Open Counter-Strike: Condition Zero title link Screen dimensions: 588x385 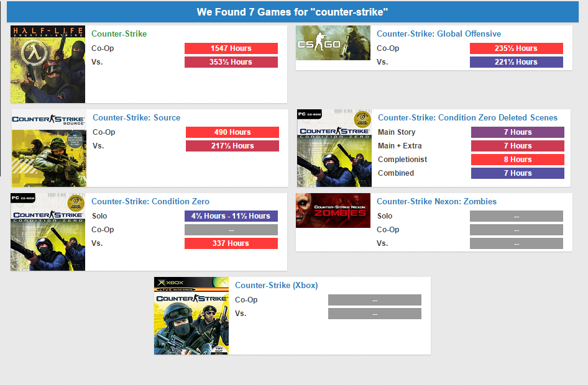coord(150,201)
